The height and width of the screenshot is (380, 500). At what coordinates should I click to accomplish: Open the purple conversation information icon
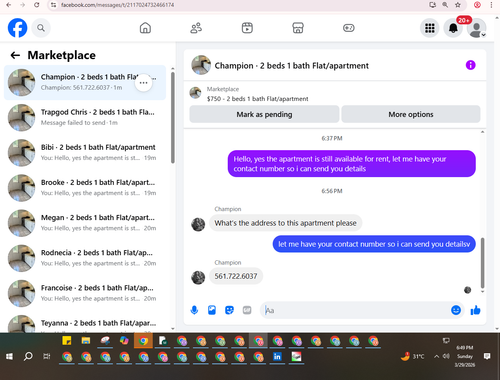(470, 65)
